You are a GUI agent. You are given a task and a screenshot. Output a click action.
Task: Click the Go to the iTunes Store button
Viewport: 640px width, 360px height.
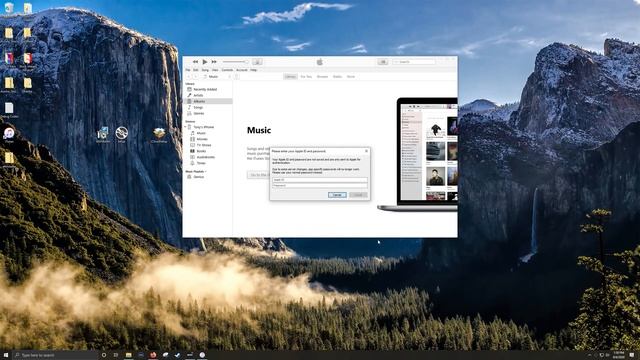(x=258, y=175)
